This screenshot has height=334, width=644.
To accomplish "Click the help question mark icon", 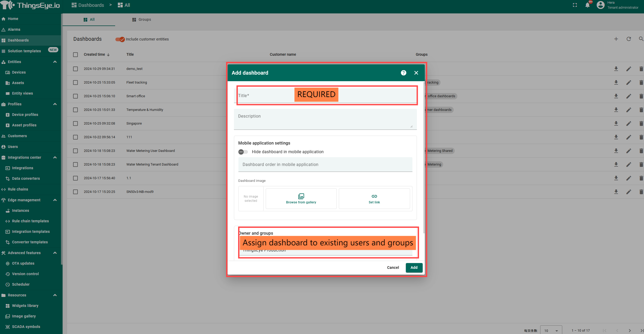I will pos(403,73).
